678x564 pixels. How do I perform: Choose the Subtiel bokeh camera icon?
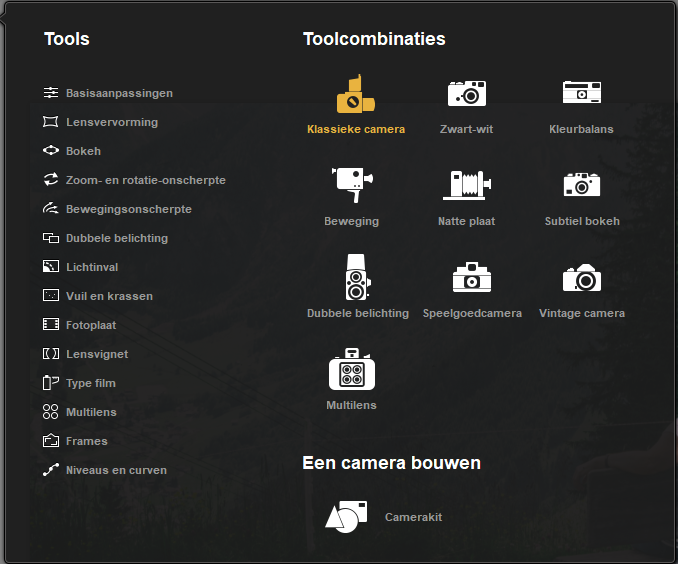coord(582,185)
